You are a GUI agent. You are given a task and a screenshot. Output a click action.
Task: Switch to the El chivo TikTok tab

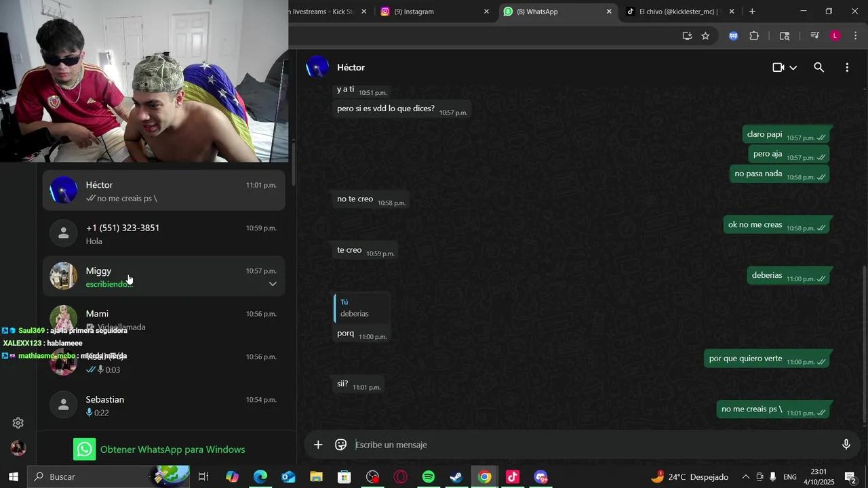click(678, 12)
